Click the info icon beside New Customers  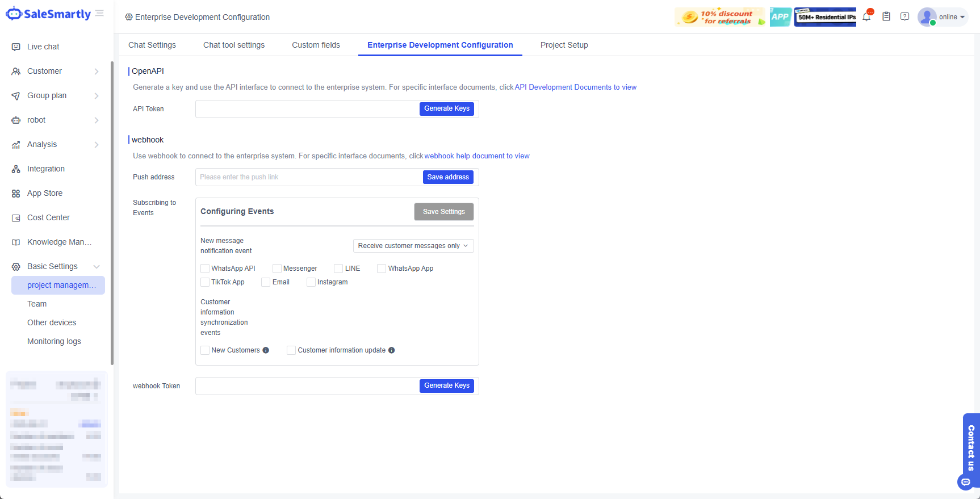(x=266, y=350)
